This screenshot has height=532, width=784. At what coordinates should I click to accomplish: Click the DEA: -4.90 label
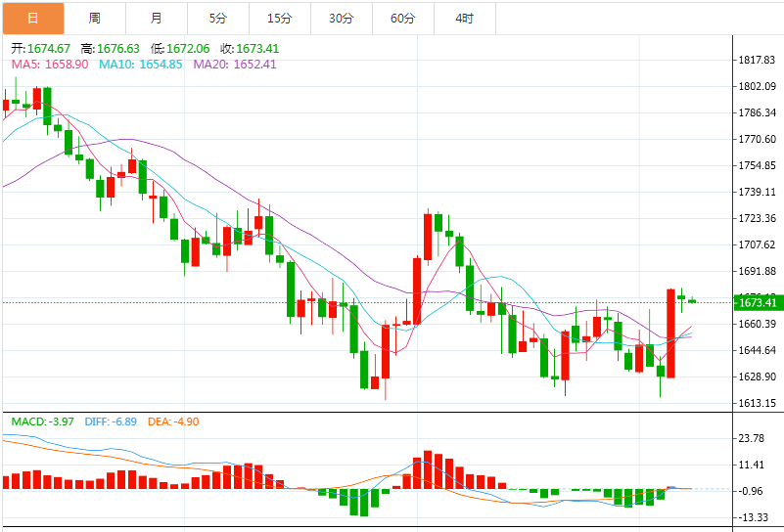pos(173,421)
